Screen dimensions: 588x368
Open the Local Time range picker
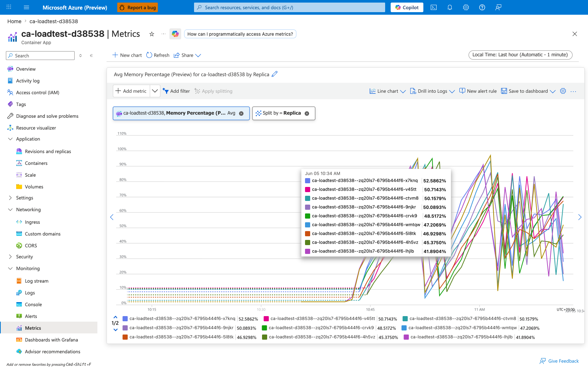520,55
